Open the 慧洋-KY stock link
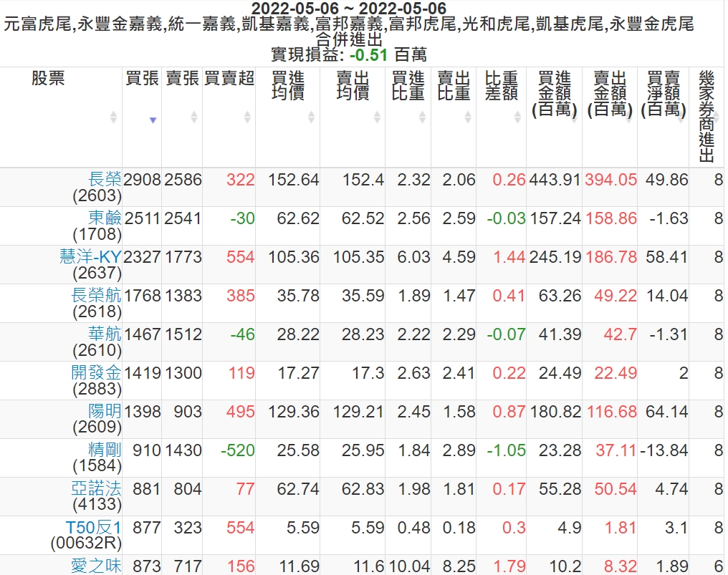 pyautogui.click(x=90, y=257)
